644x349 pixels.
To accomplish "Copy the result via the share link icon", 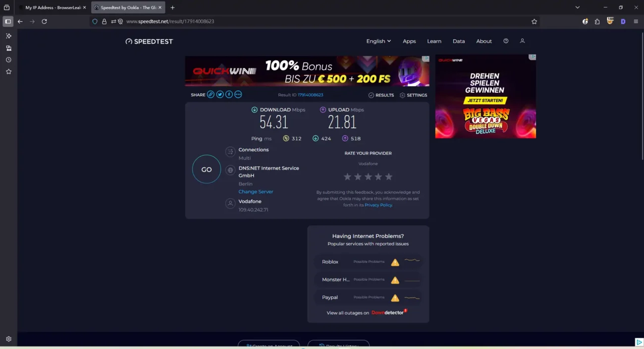I will tap(211, 95).
